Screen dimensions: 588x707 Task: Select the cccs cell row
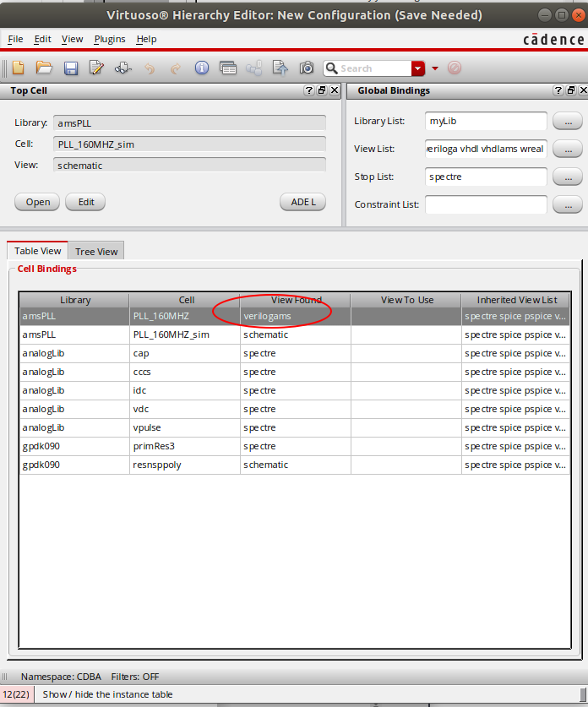point(185,372)
